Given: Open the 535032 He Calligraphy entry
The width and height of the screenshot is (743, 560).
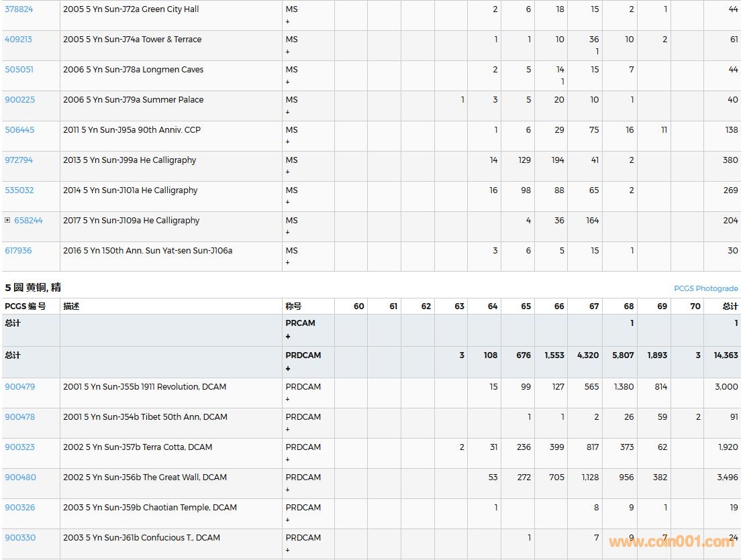Looking at the screenshot, I should tap(19, 190).
